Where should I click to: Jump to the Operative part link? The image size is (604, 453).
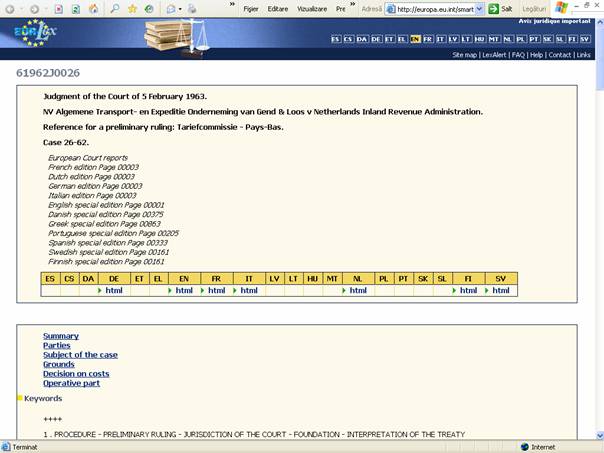(x=72, y=383)
